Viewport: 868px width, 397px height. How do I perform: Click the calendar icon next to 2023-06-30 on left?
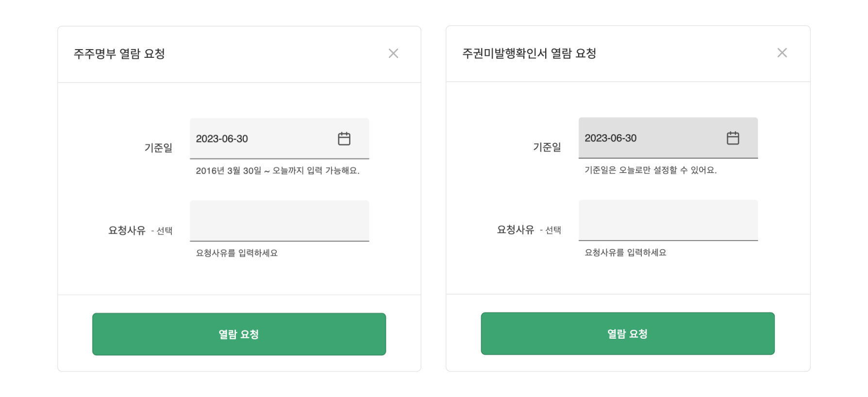pos(345,138)
